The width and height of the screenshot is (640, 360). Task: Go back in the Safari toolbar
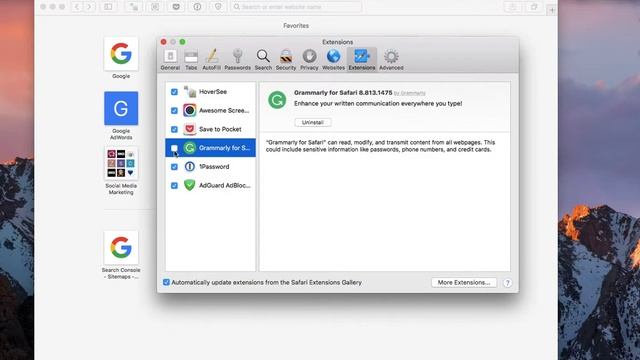(x=78, y=7)
